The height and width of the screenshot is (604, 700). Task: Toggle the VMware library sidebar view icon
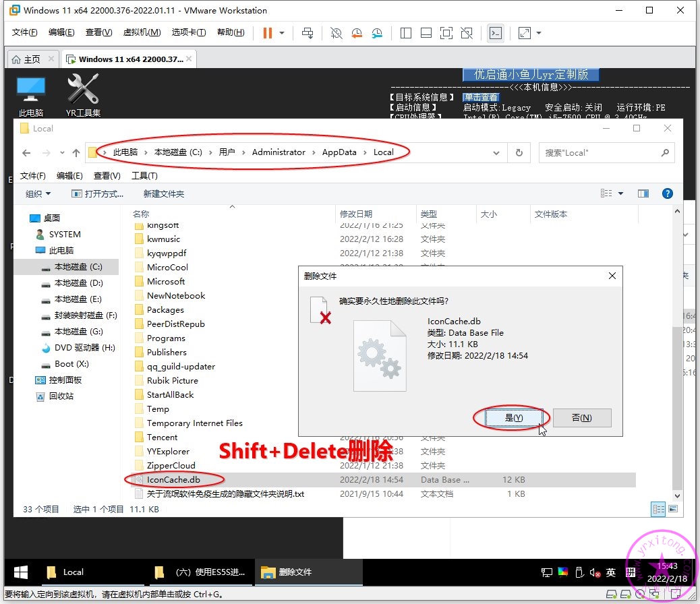pos(406,33)
